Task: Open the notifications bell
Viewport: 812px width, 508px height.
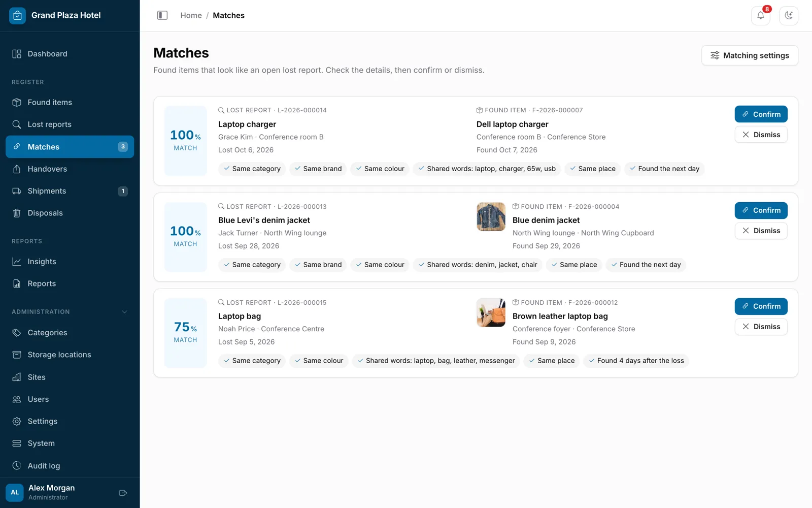Action: coord(761,15)
